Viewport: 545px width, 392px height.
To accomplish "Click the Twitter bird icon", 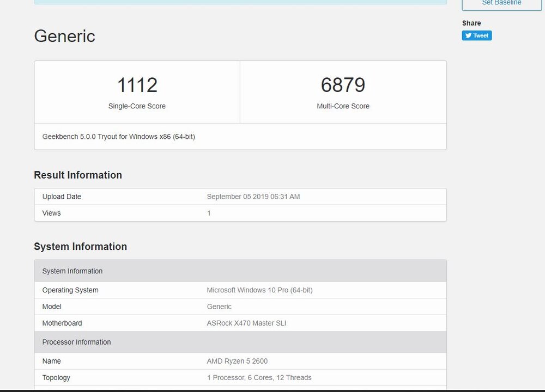I will coord(468,35).
